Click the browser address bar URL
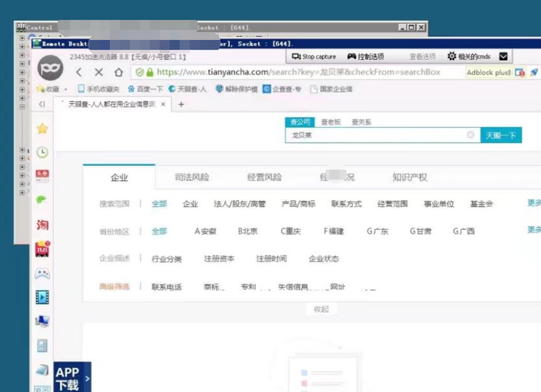 pos(298,72)
